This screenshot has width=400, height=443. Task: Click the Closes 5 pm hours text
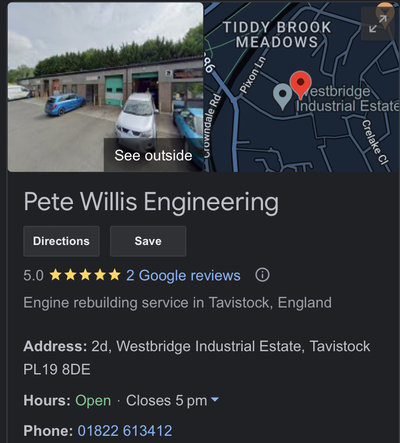click(166, 400)
